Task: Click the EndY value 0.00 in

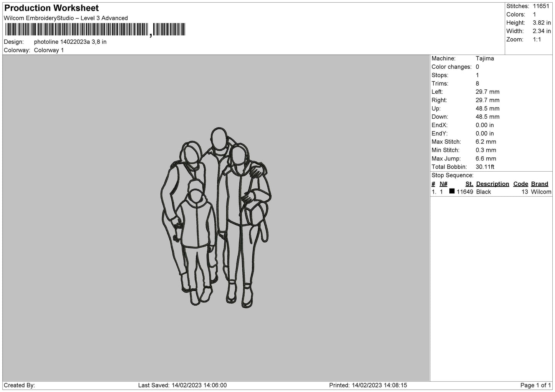Action: pos(485,134)
